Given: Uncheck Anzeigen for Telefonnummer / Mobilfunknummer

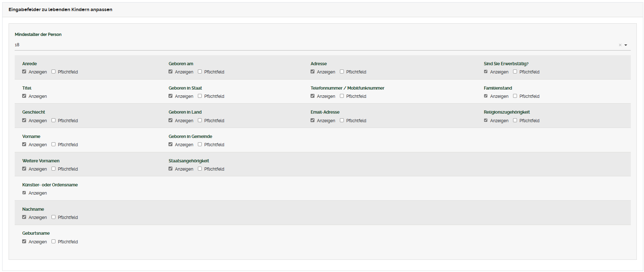Looking at the screenshot, I should (x=313, y=96).
